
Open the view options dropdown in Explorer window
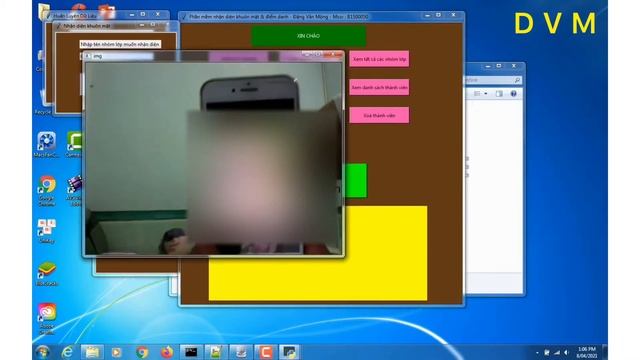pos(486,94)
